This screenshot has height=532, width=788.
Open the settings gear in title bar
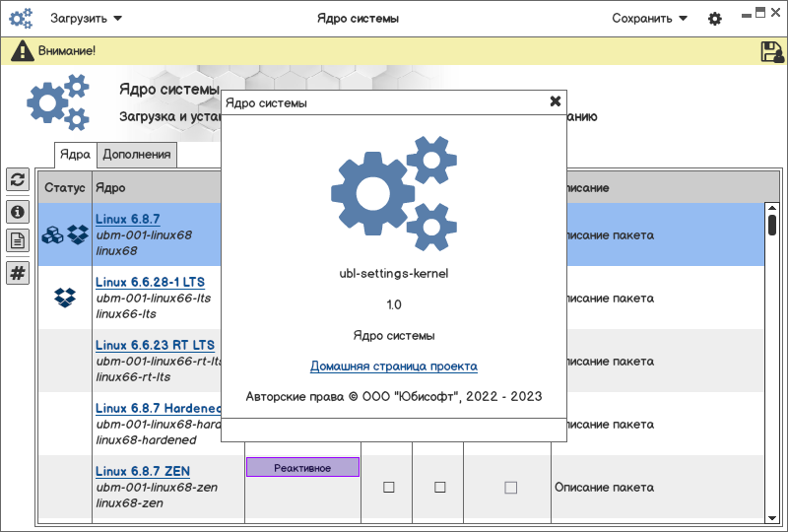pos(715,19)
